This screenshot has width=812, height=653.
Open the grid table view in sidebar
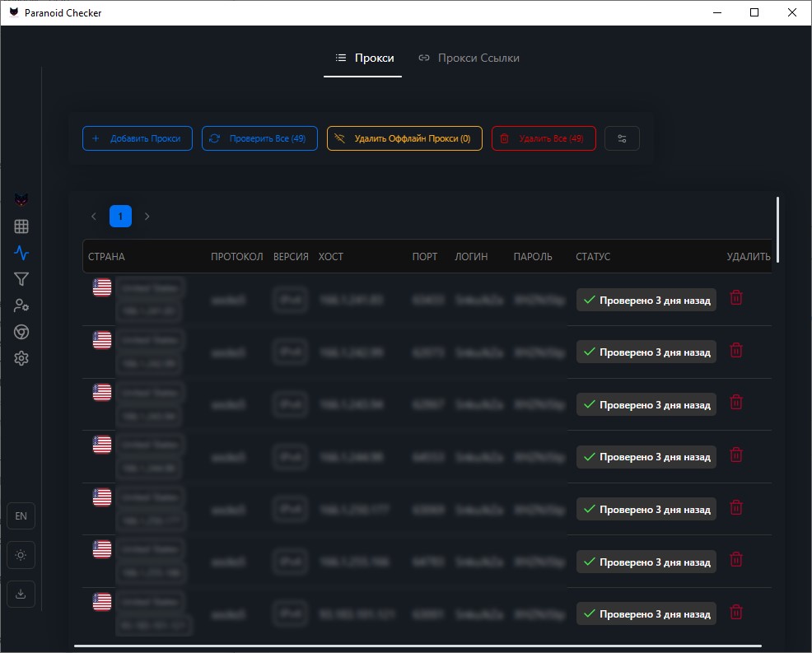pos(21,226)
